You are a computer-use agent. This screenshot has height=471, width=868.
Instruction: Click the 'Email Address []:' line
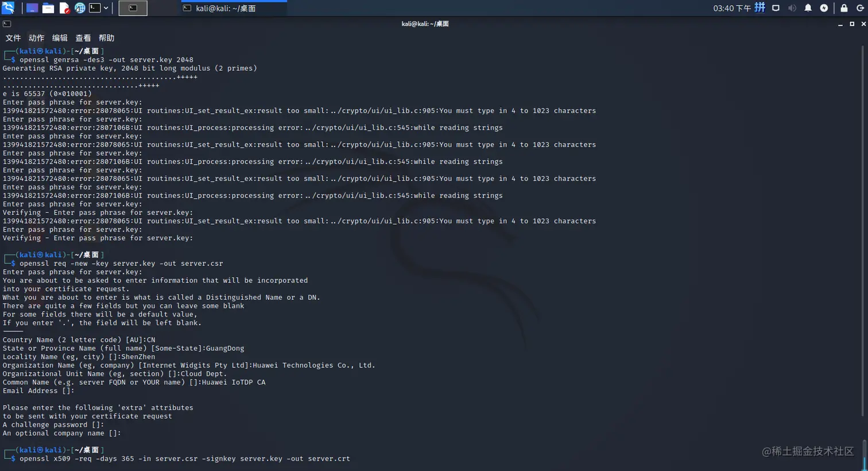pyautogui.click(x=38, y=391)
